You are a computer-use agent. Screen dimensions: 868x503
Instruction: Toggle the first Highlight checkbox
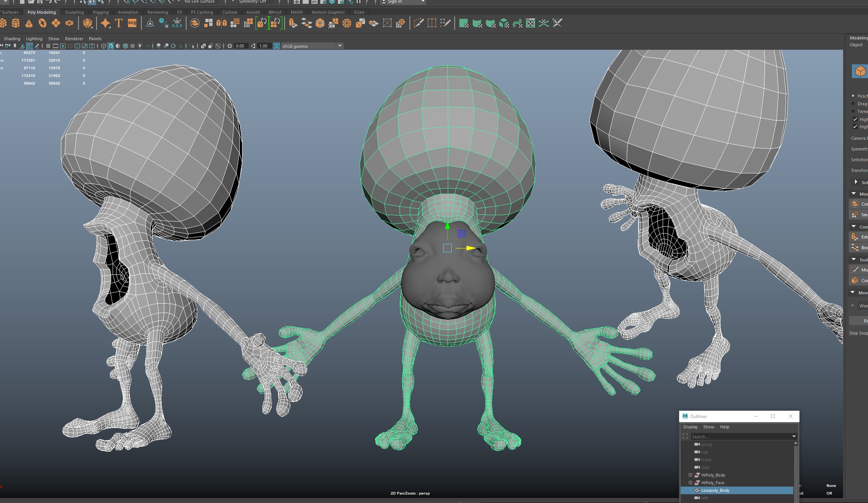[855, 119]
